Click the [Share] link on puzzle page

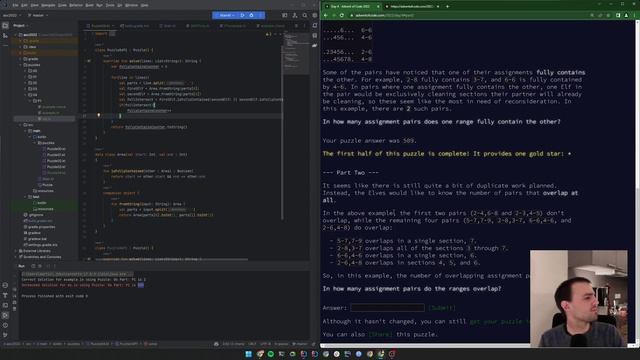[380, 334]
